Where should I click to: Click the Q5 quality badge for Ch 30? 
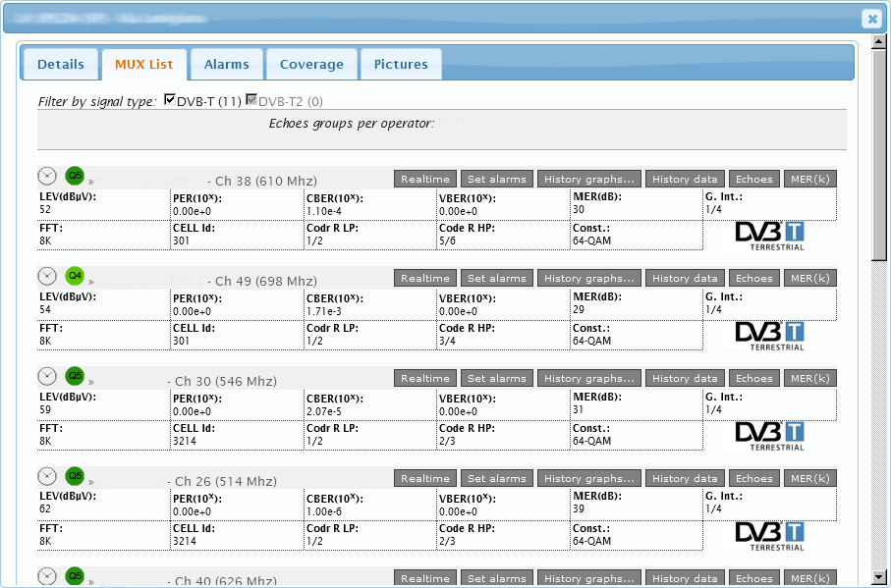pos(75,376)
